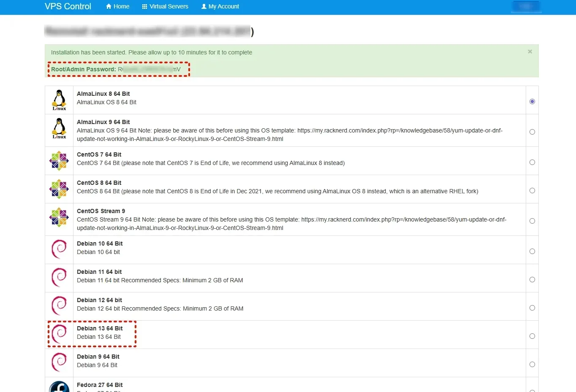Select the Debian 9 64 Bit radio button
Image resolution: width=576 pixels, height=392 pixels.
click(532, 365)
